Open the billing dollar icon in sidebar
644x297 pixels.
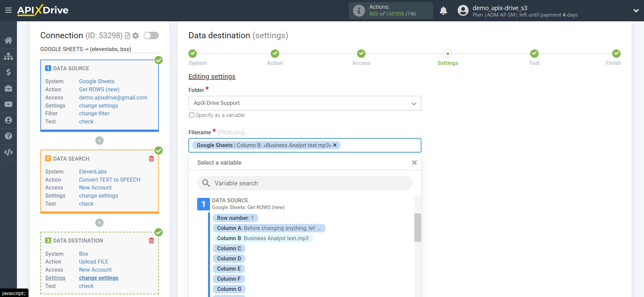(x=8, y=72)
